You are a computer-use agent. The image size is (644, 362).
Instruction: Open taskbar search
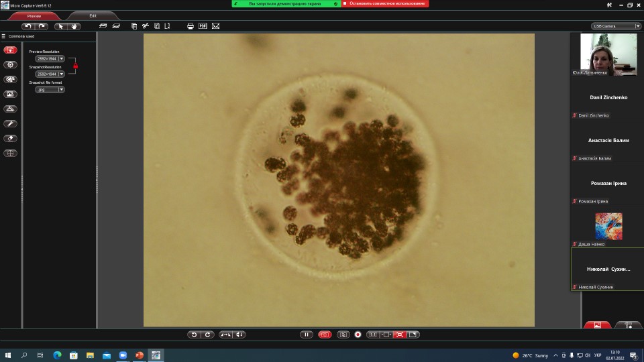pos(24,355)
